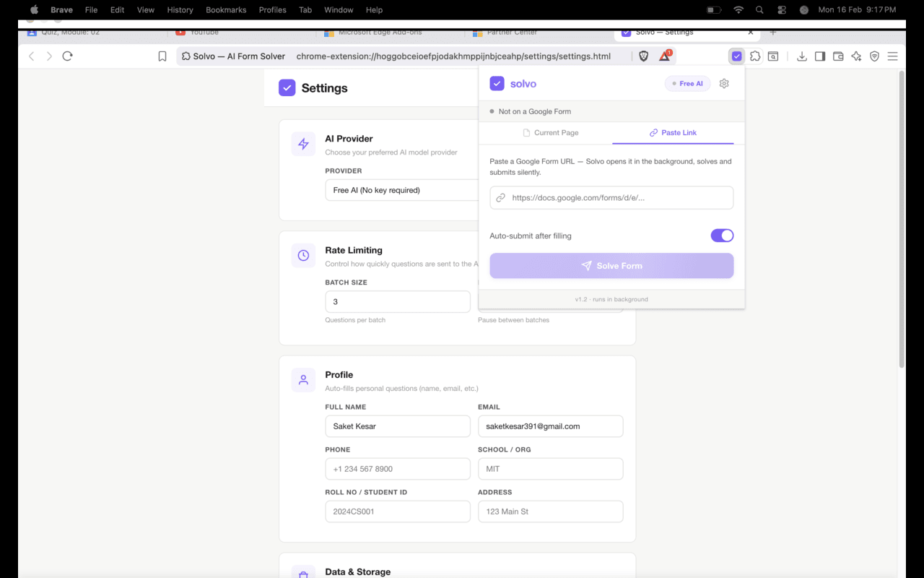The image size is (924, 578).
Task: Click the battery status icon
Action: coord(714,10)
